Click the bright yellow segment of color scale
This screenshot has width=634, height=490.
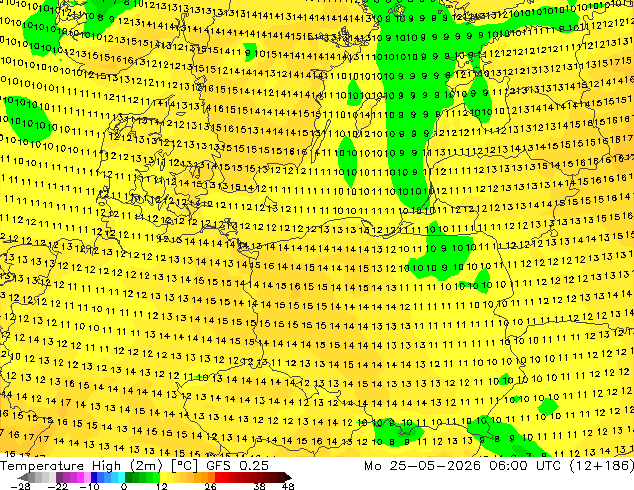pos(163,477)
